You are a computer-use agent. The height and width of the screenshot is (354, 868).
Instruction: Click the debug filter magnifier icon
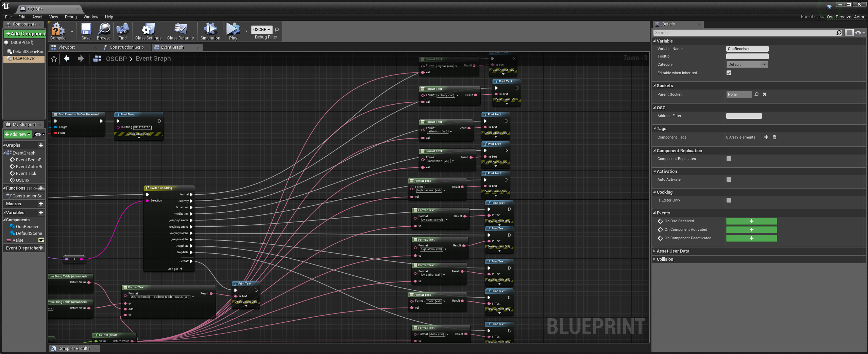tap(277, 30)
